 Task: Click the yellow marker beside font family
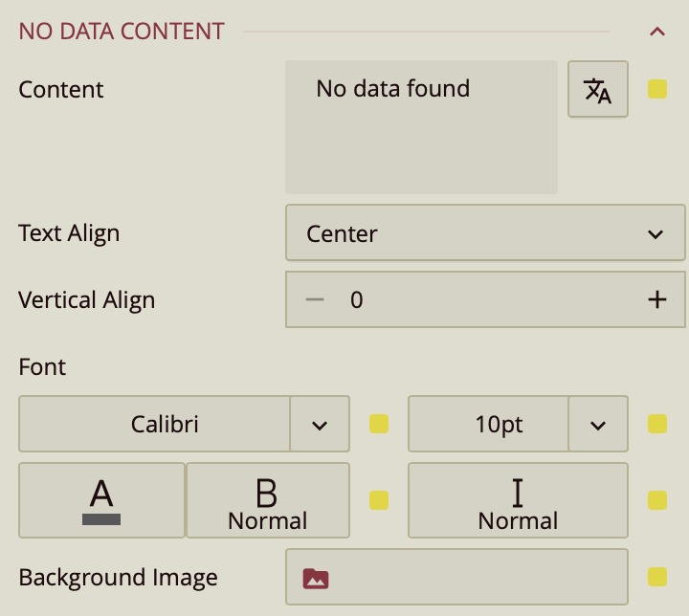click(379, 424)
